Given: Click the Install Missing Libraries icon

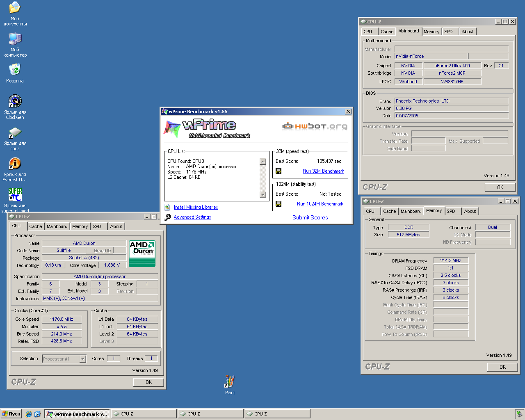Looking at the screenshot, I should click(167, 208).
